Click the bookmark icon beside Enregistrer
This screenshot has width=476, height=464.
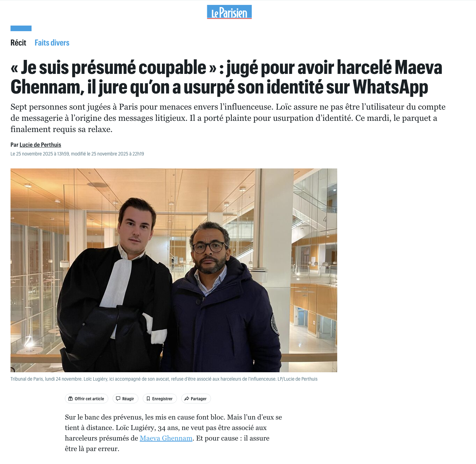[x=148, y=399]
